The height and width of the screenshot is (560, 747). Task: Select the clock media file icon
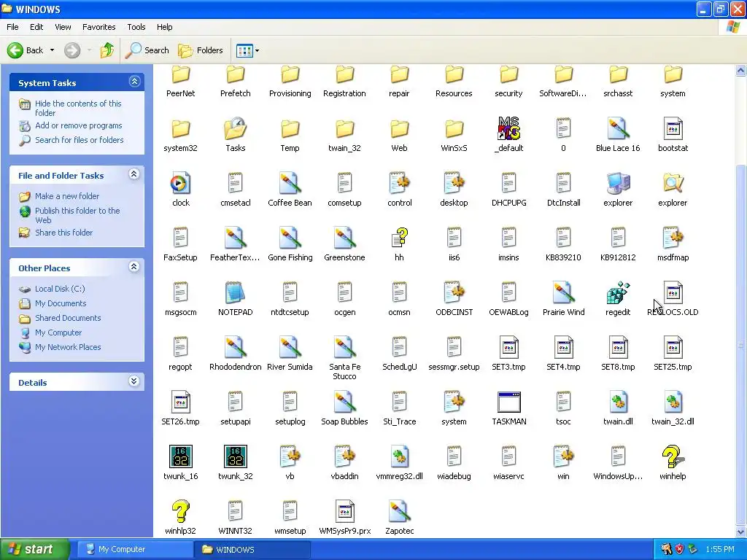click(181, 183)
